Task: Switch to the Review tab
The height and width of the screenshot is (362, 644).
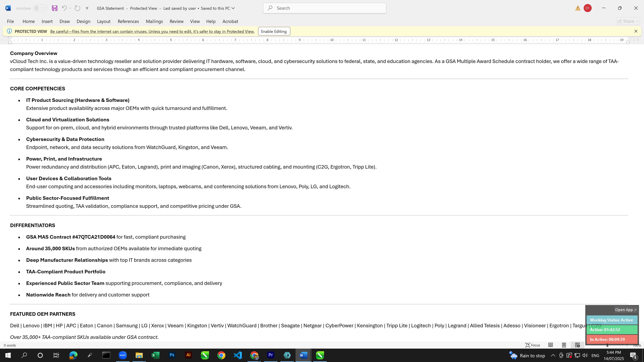Action: coord(176,21)
